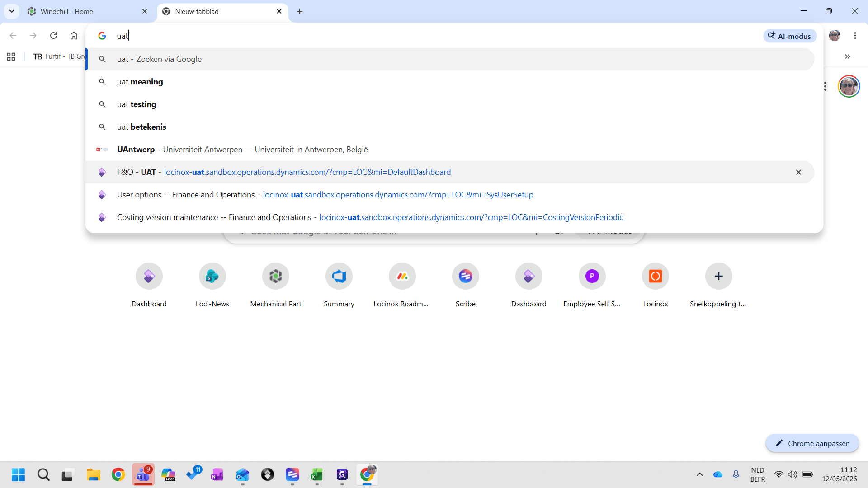
Task: Open the Summary shortcut
Action: (x=339, y=286)
